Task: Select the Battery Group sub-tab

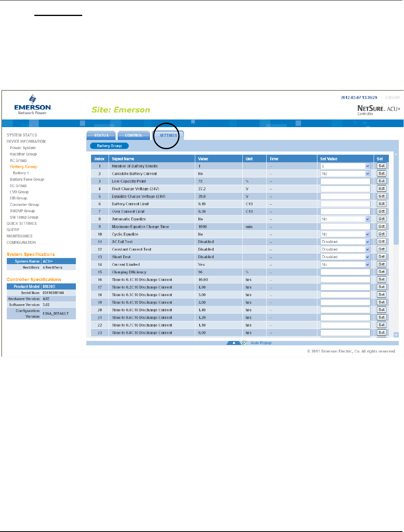Action: pyautogui.click(x=109, y=146)
